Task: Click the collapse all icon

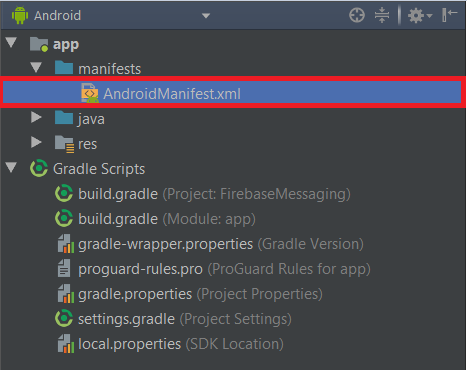Action: click(382, 15)
